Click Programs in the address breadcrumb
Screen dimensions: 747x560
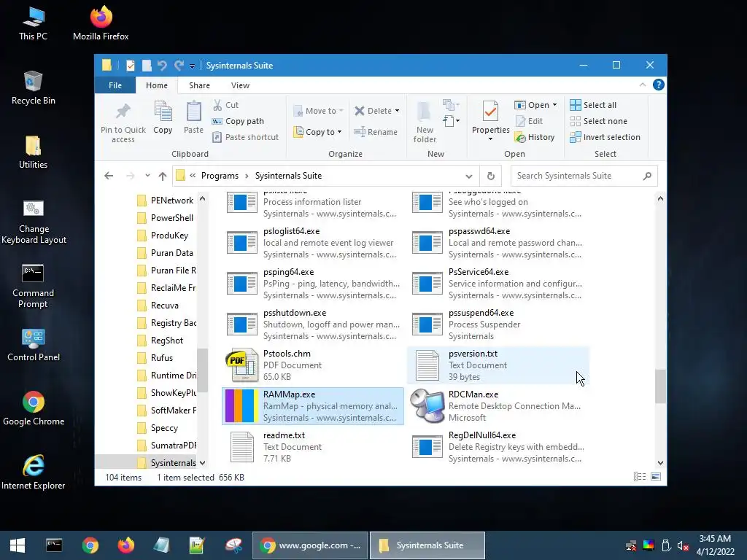point(220,176)
